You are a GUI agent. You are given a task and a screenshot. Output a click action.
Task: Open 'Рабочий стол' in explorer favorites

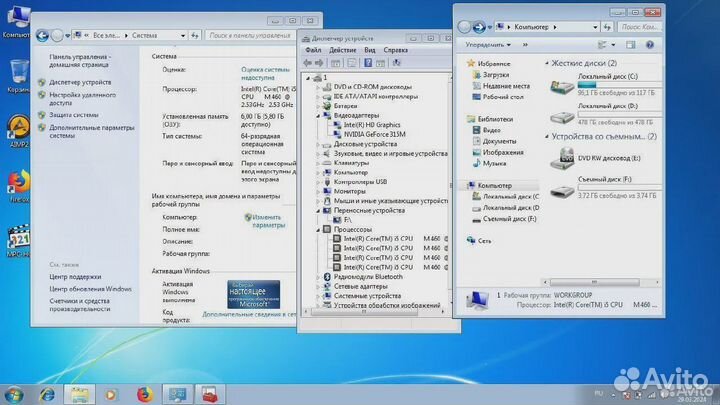(503, 97)
